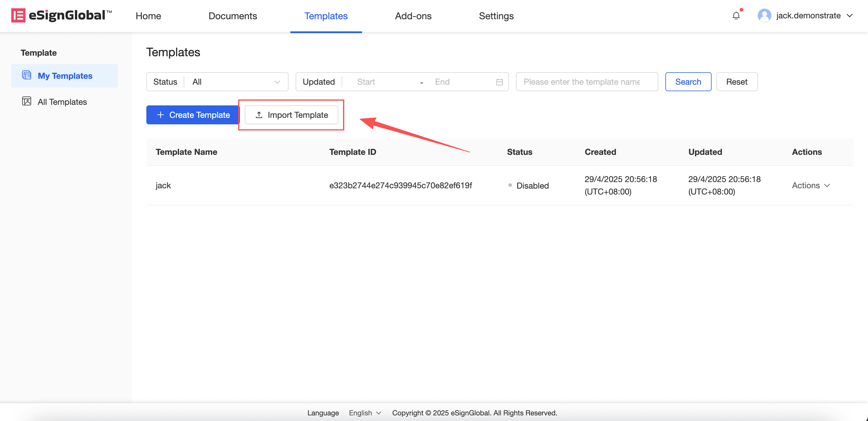Click the calendar icon in date range
The image size is (868, 421).
click(x=499, y=82)
